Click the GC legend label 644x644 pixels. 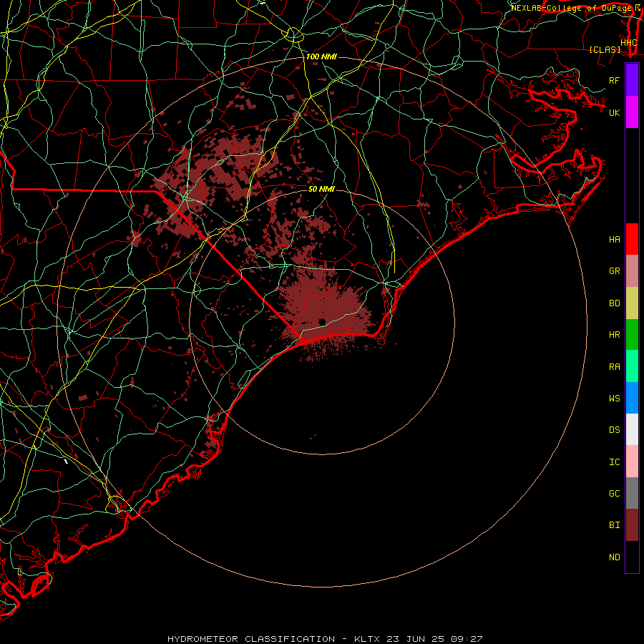(614, 493)
